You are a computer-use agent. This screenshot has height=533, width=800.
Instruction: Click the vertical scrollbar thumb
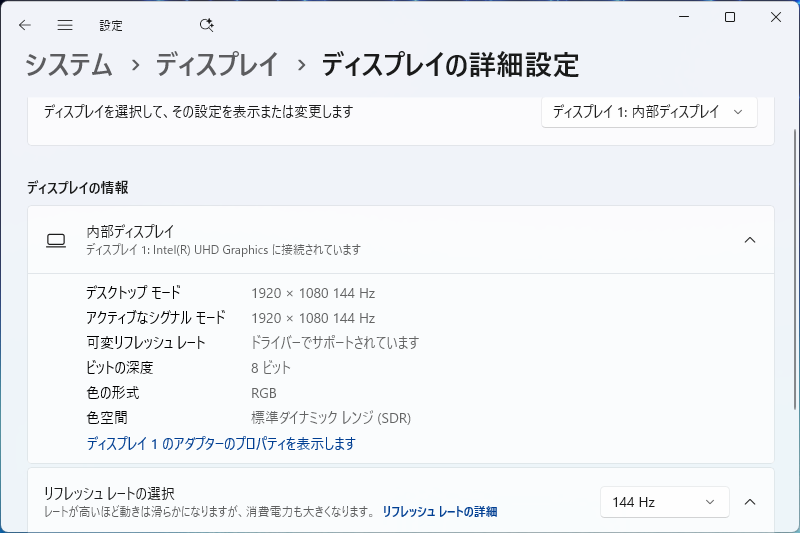click(795, 269)
